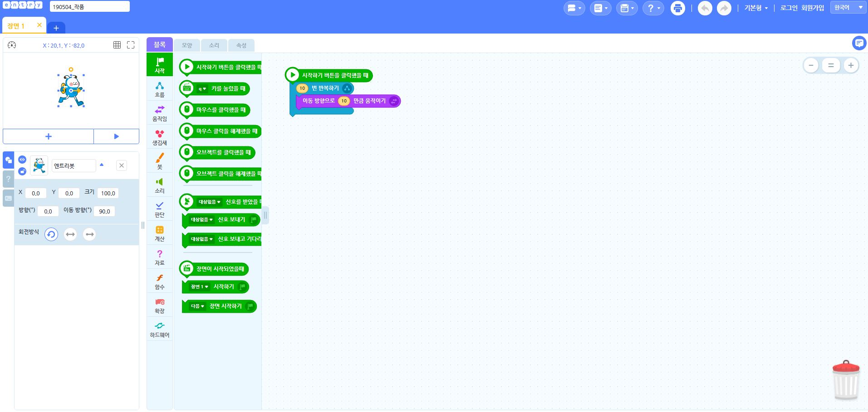Open the block coding mode dropdown
This screenshot has width=868, height=412.
(574, 8)
